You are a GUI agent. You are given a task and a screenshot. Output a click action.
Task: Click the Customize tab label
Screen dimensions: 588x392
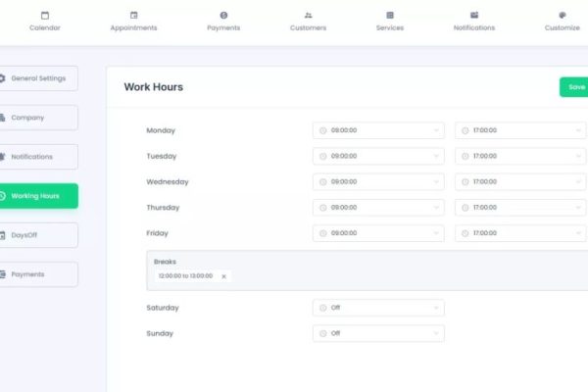(563, 27)
